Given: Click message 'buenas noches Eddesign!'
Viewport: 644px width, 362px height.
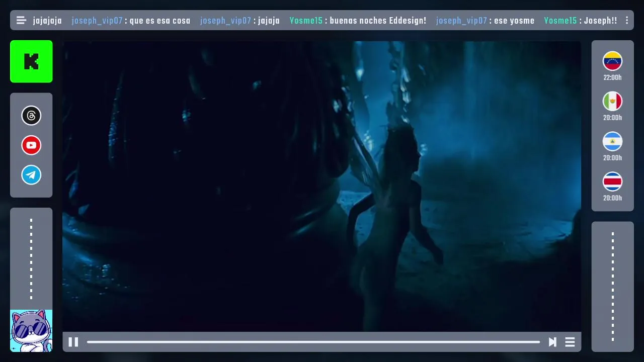Looking at the screenshot, I should (x=378, y=21).
